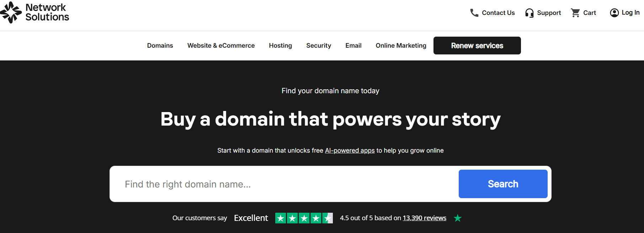644x233 pixels.
Task: Open the 13,390 reviews link
Action: [424, 218]
